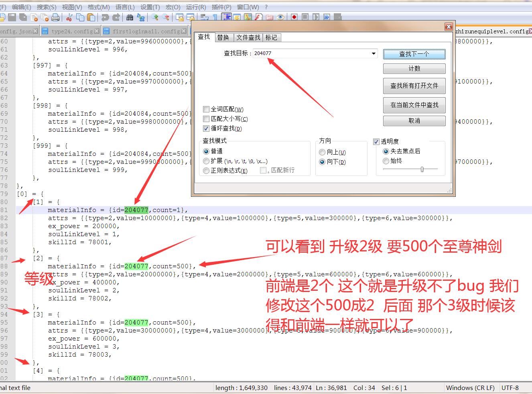Click the transparency slider handle
This screenshot has height=394, width=532.
422,169
